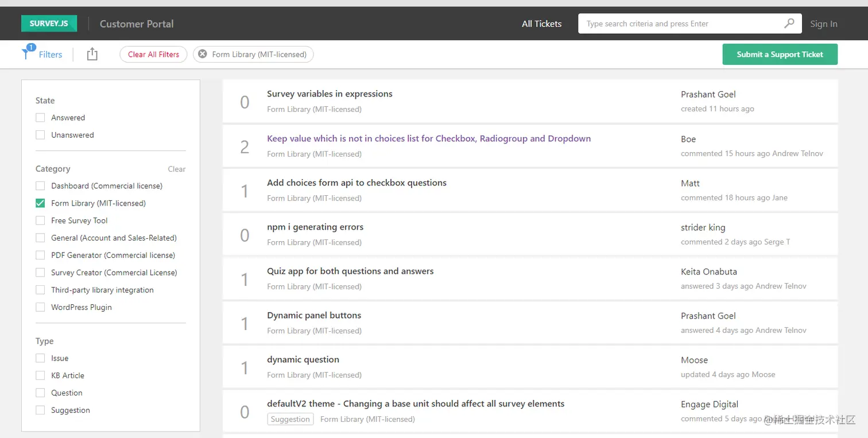Screen dimensions: 868x438
Task: Uncheck Form Library (MIT-licensed) category
Action: 40,203
